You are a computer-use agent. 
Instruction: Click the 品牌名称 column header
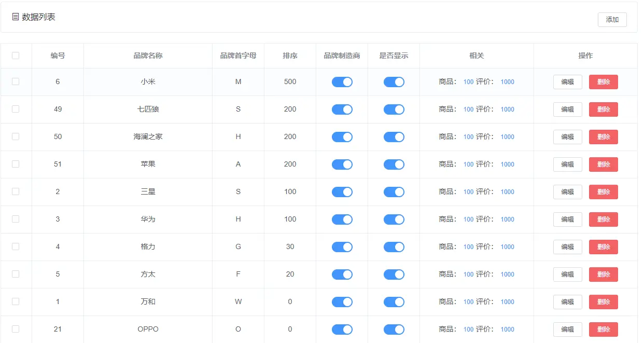148,56
